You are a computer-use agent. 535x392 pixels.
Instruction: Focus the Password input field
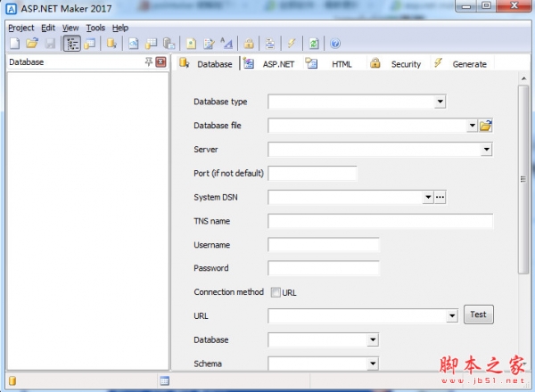(324, 268)
